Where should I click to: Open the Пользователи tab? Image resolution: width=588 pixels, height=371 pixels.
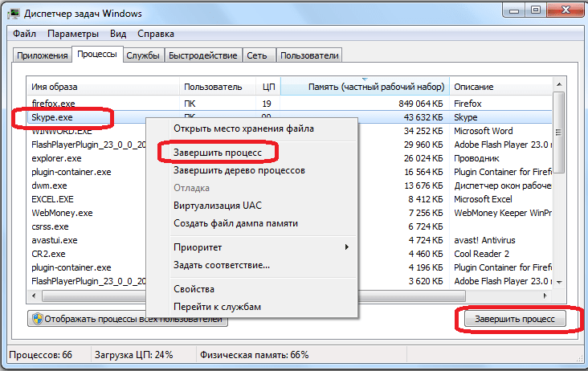309,55
